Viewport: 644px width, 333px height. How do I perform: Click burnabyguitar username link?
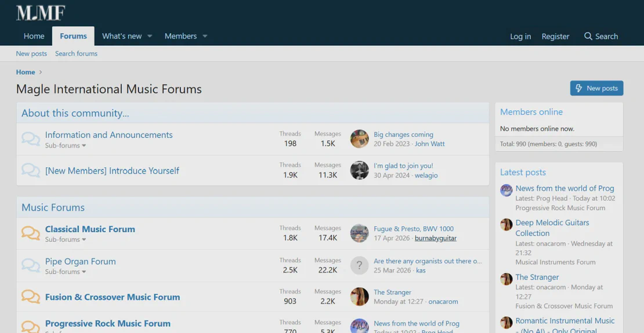pos(435,238)
